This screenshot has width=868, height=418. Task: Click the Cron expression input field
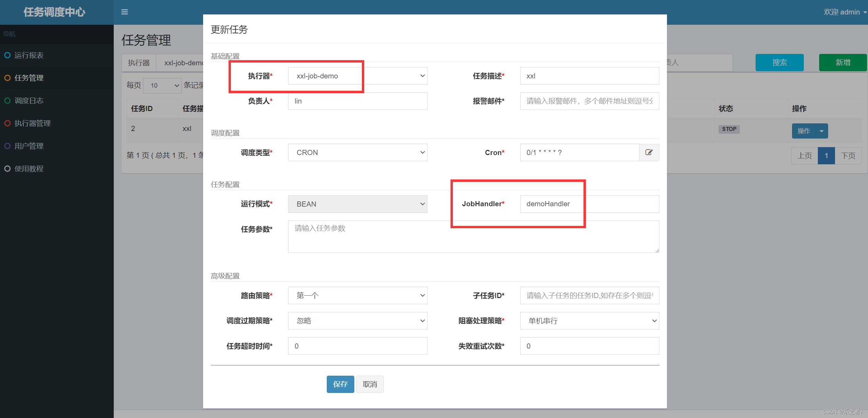(x=580, y=152)
